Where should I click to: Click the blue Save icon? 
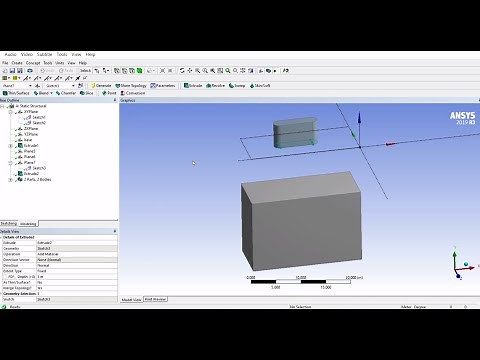click(12, 71)
